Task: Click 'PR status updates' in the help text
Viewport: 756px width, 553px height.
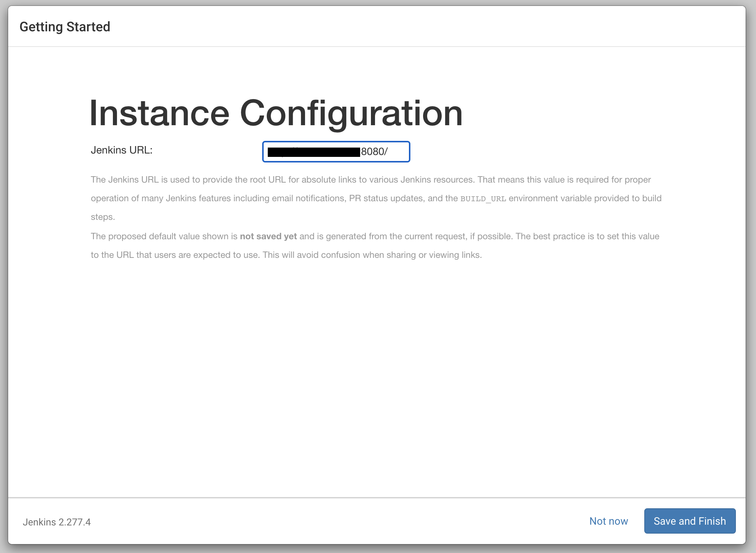Action: tap(386, 198)
